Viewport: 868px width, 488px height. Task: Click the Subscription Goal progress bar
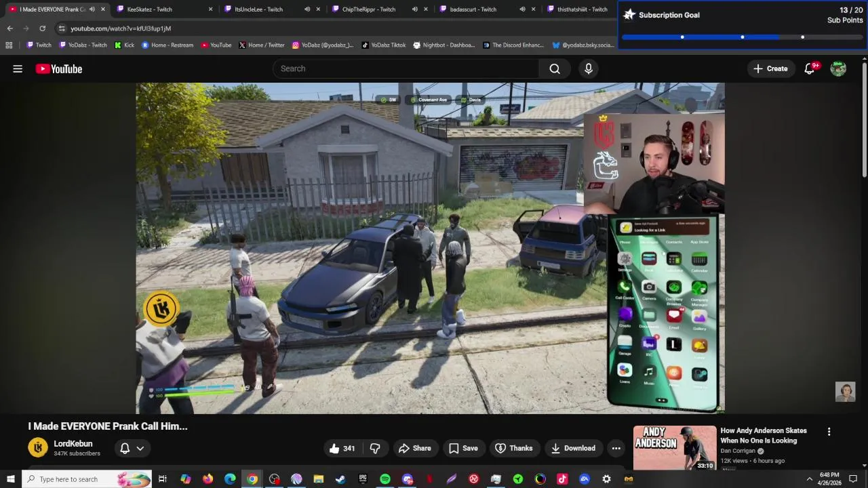click(742, 37)
